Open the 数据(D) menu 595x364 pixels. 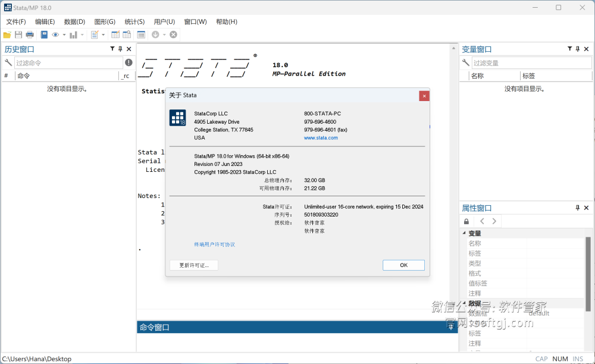[74, 21]
